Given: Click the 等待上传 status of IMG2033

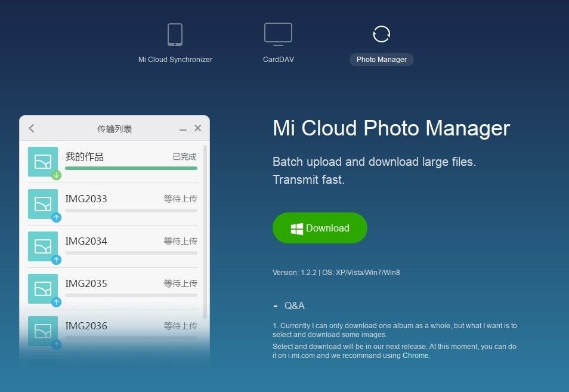Looking at the screenshot, I should (x=180, y=199).
